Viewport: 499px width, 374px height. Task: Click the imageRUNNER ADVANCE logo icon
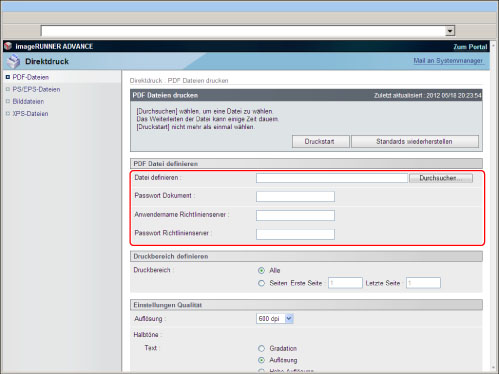point(8,46)
